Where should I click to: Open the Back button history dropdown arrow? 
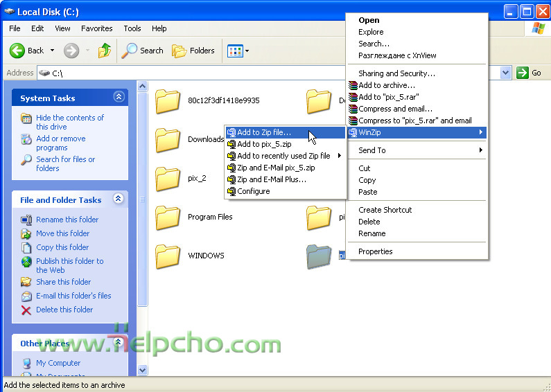point(53,51)
